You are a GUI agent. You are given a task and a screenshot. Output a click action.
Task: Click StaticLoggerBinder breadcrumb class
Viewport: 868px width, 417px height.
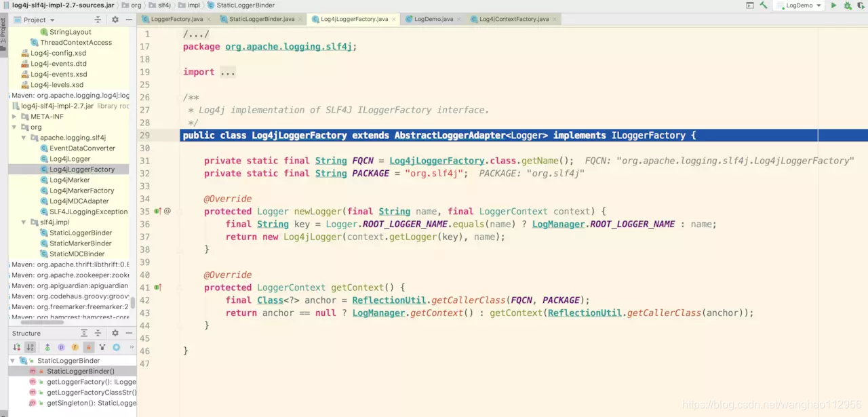coord(240,5)
